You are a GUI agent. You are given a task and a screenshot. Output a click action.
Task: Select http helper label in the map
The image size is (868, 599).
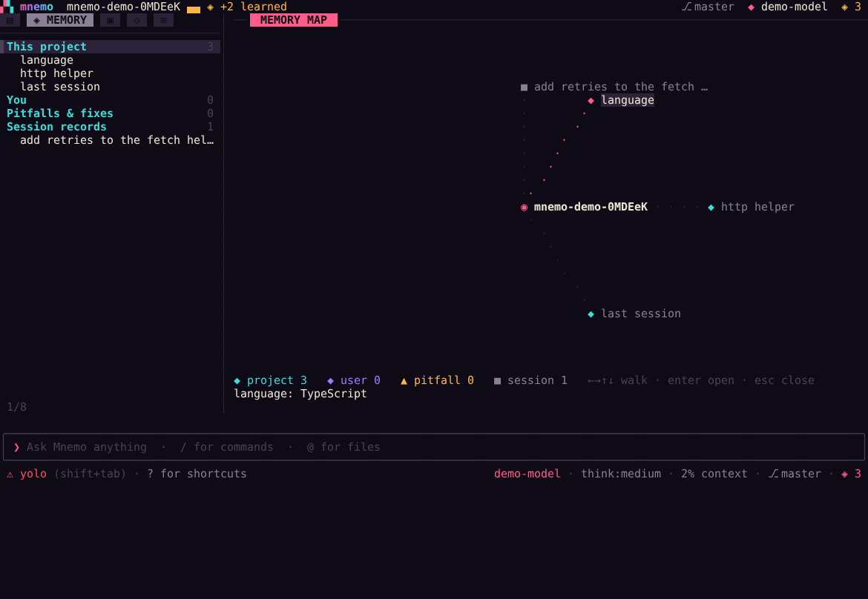click(x=757, y=206)
